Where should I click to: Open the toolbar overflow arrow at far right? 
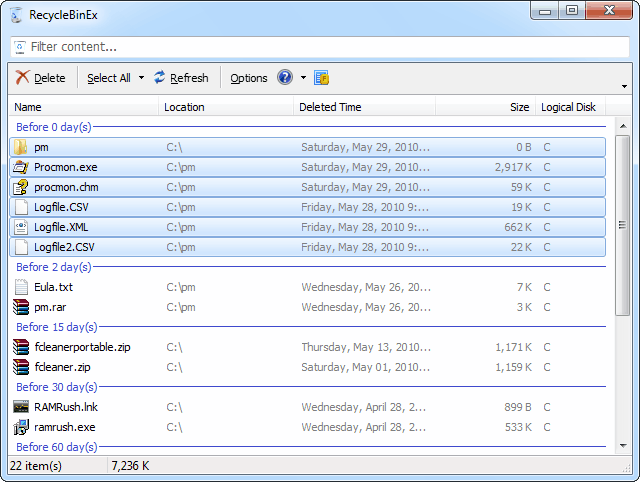625,86
